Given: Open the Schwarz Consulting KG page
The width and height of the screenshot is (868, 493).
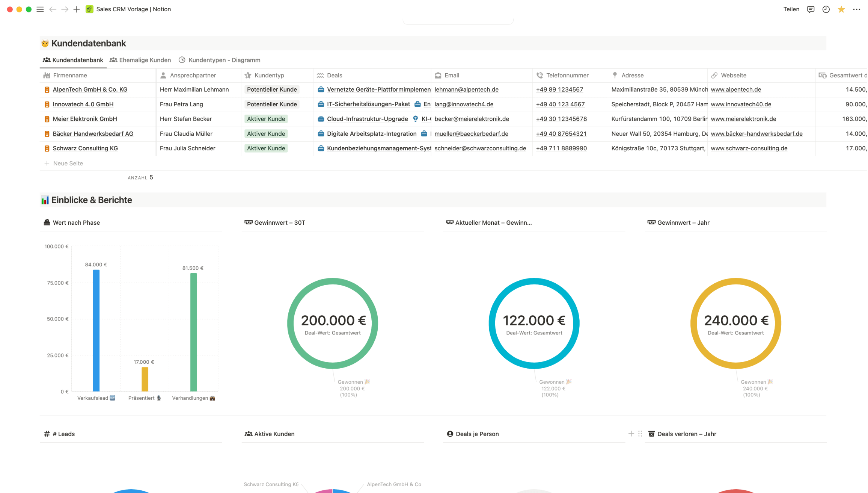Looking at the screenshot, I should click(85, 148).
